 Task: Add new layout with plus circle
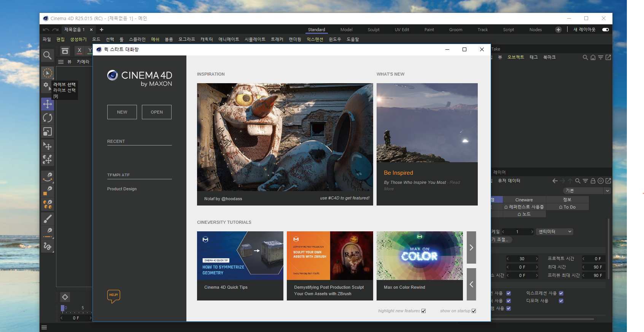[x=558, y=30]
